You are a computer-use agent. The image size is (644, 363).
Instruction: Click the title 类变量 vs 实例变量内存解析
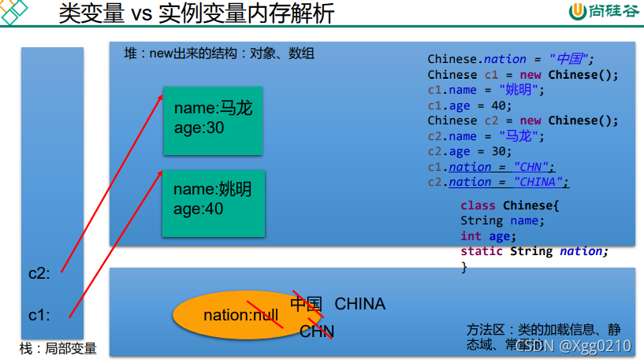click(196, 13)
